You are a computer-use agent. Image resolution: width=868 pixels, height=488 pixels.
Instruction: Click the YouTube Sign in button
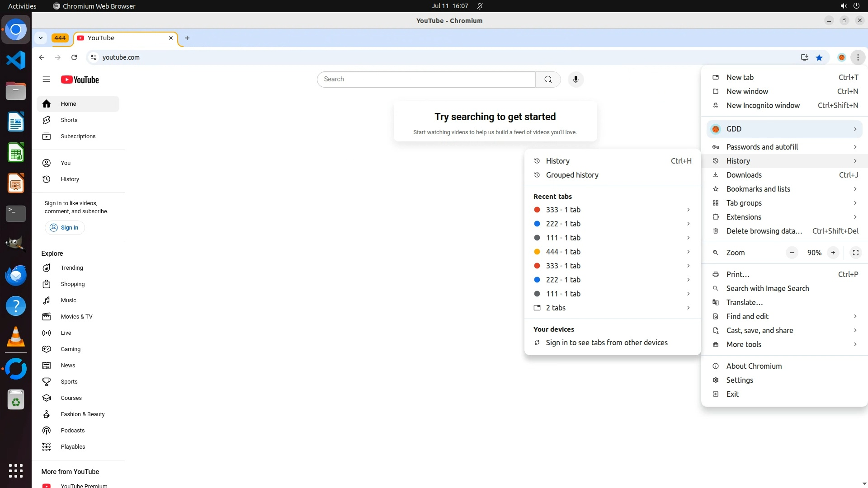[65, 228]
